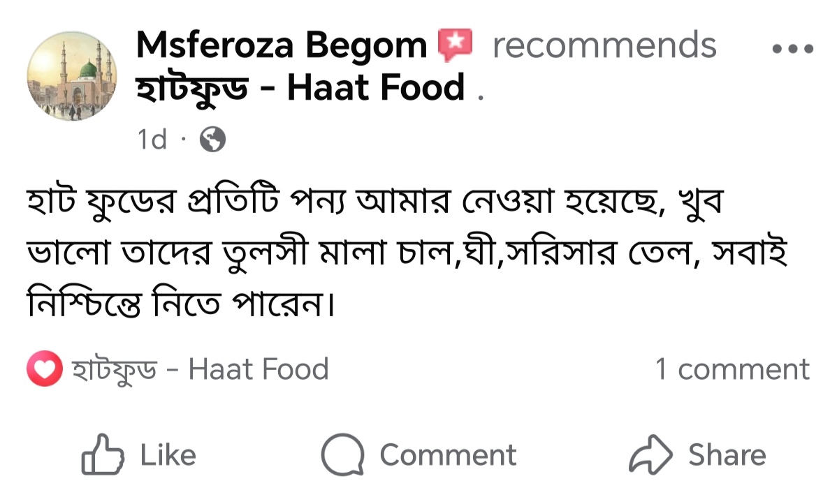The image size is (837, 504).
Task: Click the 1d post timestamp
Action: 152,140
